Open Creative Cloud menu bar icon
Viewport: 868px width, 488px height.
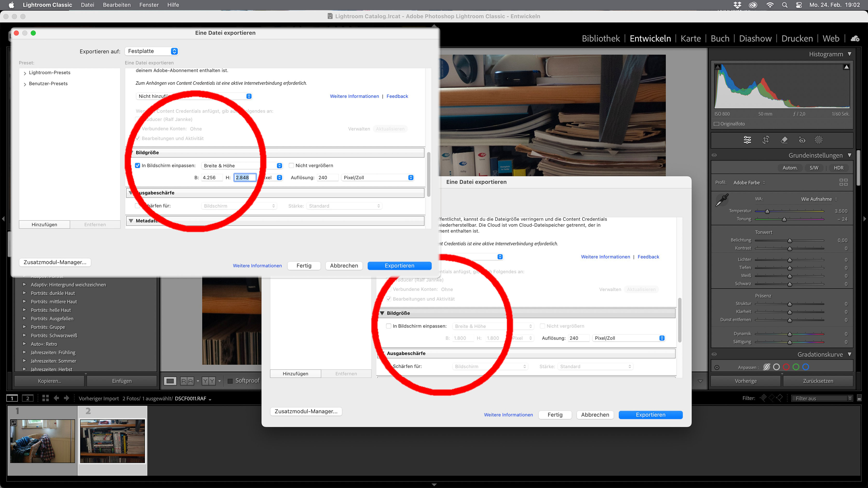753,5
